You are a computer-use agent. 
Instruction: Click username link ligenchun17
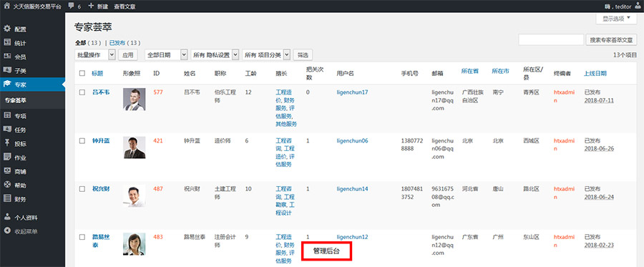(x=352, y=92)
